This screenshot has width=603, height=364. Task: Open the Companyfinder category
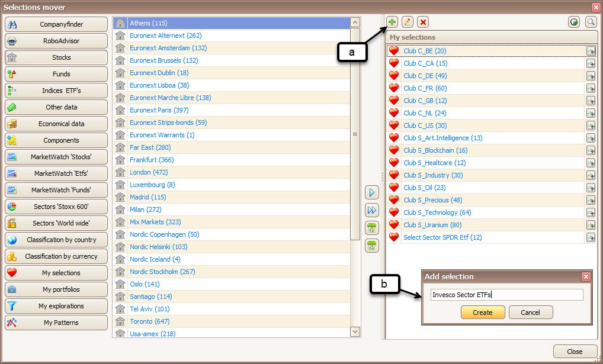pyautogui.click(x=56, y=24)
